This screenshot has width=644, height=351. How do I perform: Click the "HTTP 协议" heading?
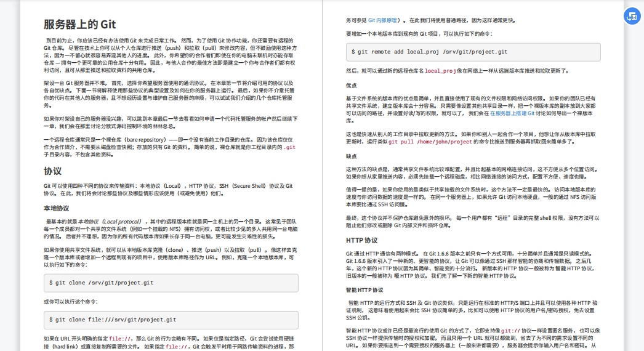[x=361, y=240]
